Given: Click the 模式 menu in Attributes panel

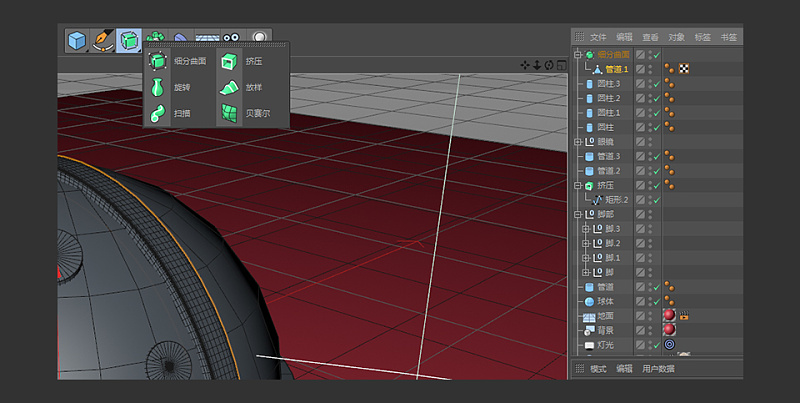Looking at the screenshot, I should [598, 369].
